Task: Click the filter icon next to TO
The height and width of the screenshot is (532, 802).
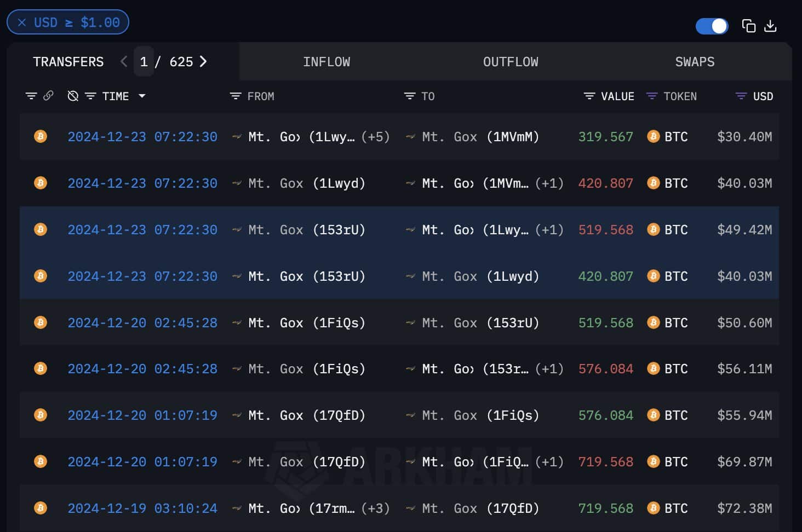Action: click(409, 96)
